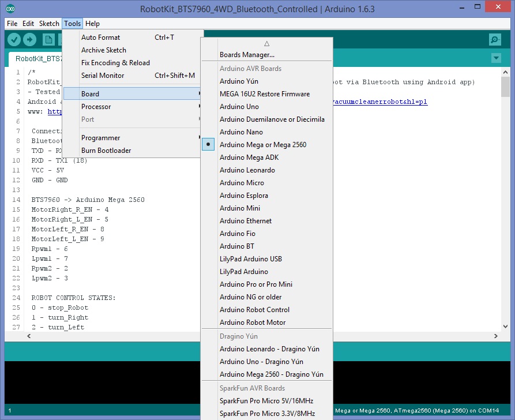Select Arduino NG or older board
This screenshot has width=515, height=420.
point(266,297)
